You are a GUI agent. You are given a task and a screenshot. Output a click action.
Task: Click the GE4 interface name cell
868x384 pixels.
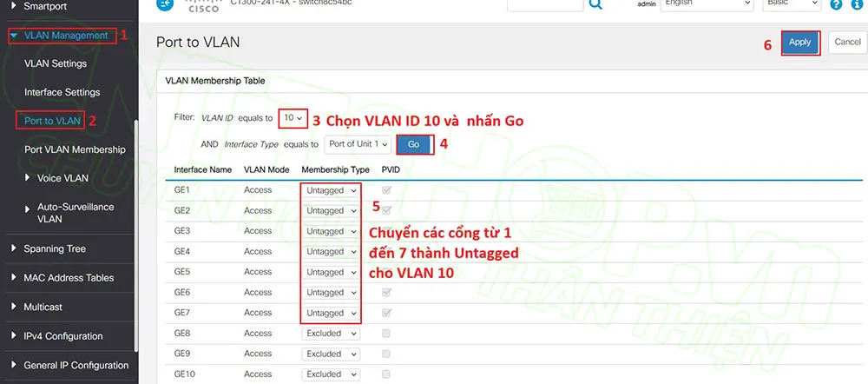point(182,252)
